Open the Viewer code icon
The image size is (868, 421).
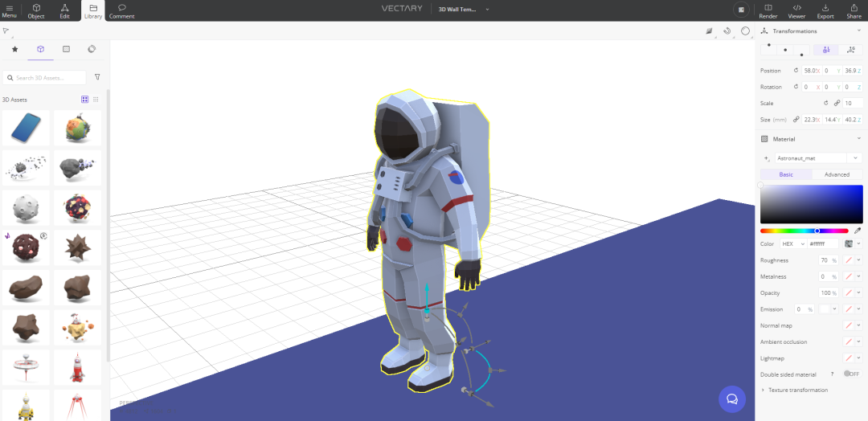(796, 7)
